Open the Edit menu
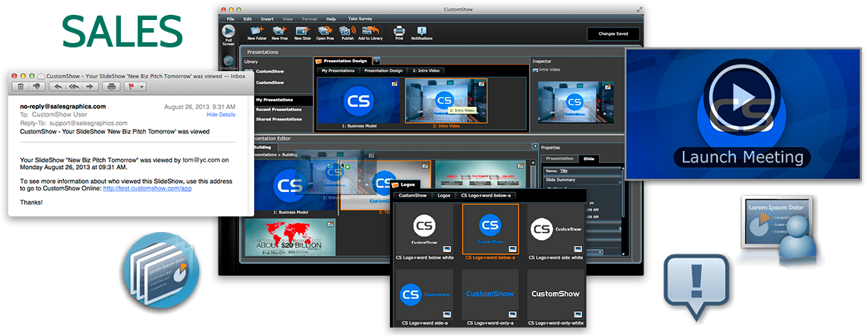 (248, 19)
